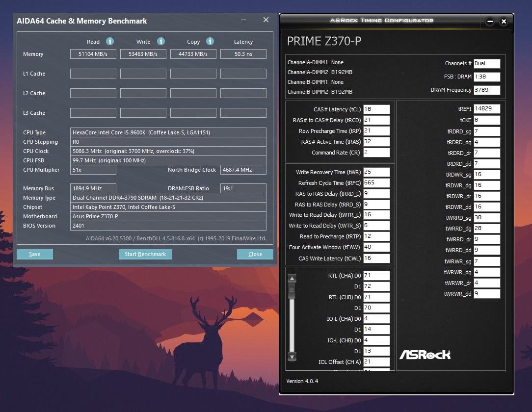This screenshot has width=532, height=412.
Task: Click the Save button in AIDA64
Action: (35, 255)
